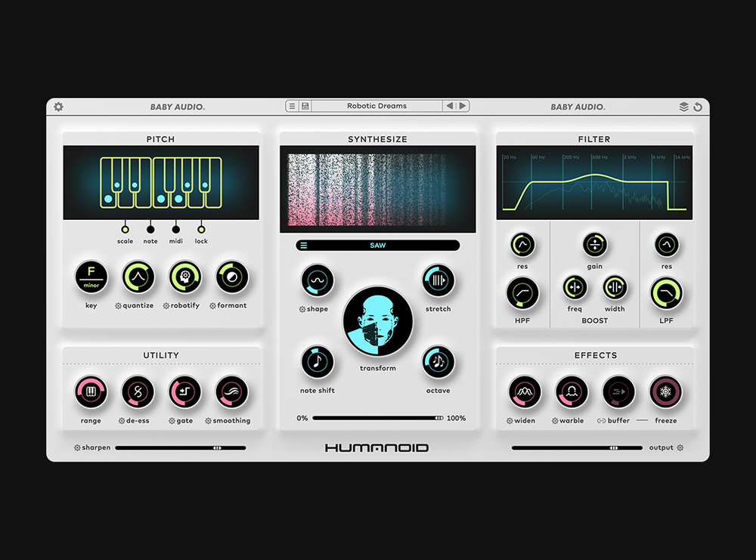The height and width of the screenshot is (560, 756).
Task: Disable the scale toggle
Action: [124, 228]
